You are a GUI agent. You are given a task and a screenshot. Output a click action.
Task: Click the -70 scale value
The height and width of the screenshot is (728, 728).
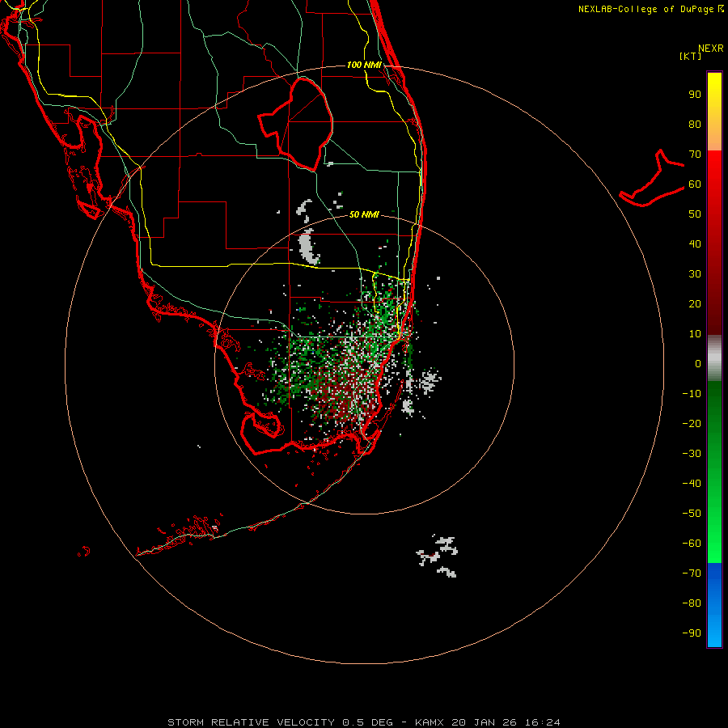click(692, 574)
